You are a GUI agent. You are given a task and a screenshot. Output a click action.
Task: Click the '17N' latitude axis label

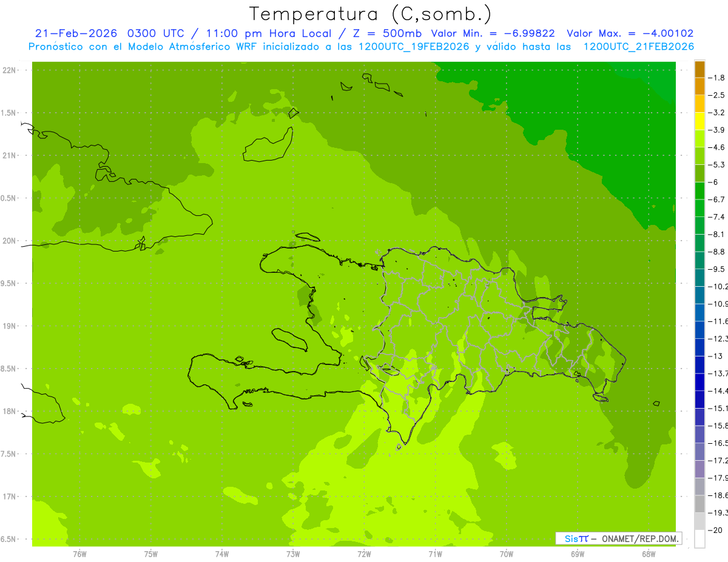[x=9, y=497]
